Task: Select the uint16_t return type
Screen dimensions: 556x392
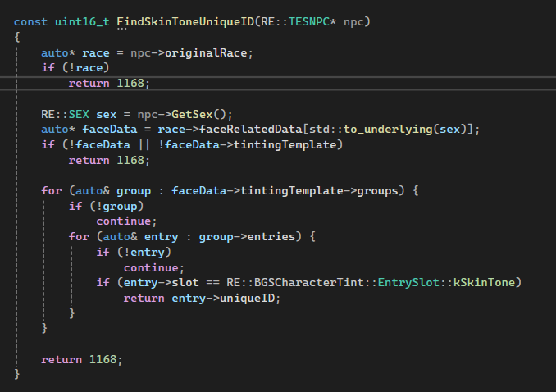Action: coord(82,21)
